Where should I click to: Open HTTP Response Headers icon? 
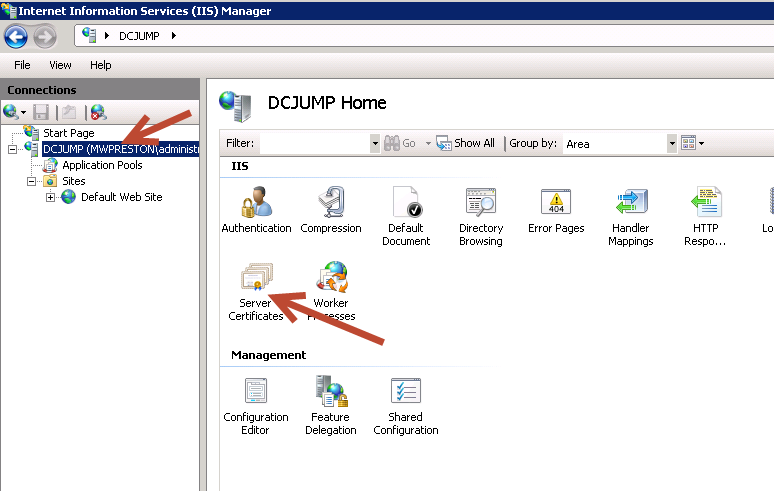coord(705,216)
